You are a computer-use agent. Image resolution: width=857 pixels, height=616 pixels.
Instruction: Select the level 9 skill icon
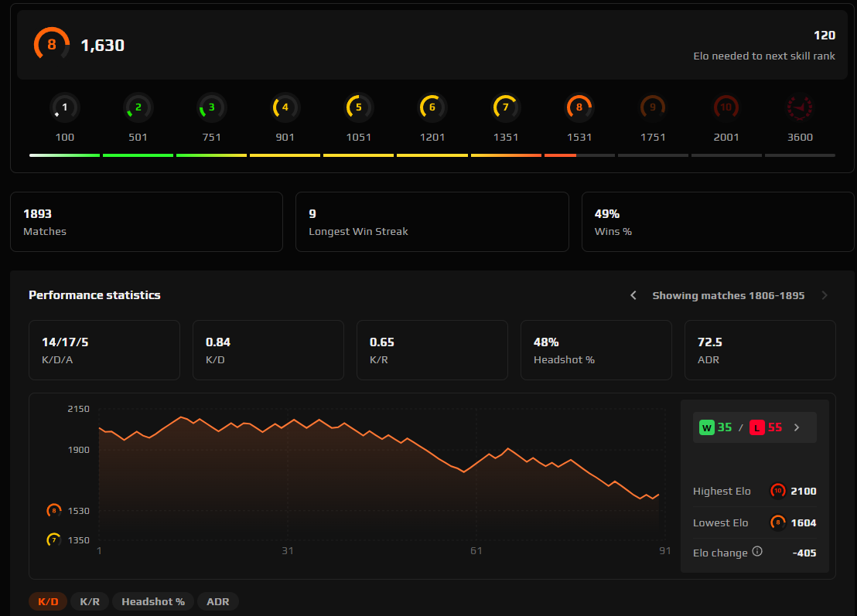point(653,107)
